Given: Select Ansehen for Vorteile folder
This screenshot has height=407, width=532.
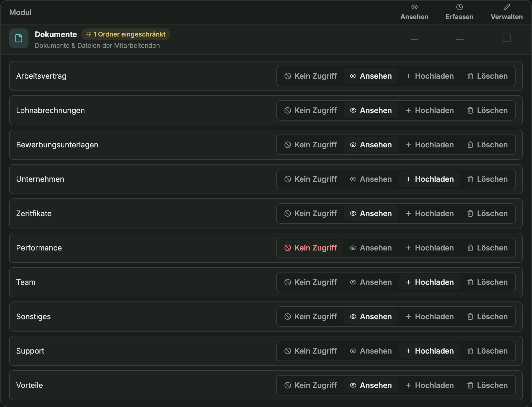Looking at the screenshot, I should tap(371, 385).
